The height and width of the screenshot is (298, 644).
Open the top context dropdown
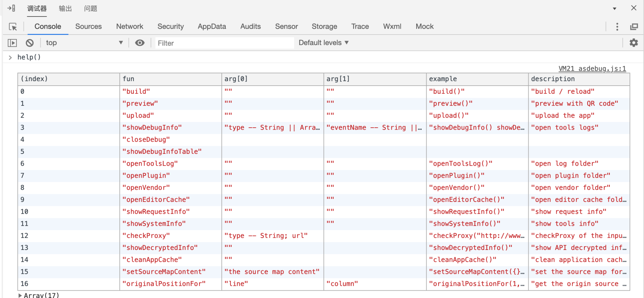(84, 43)
